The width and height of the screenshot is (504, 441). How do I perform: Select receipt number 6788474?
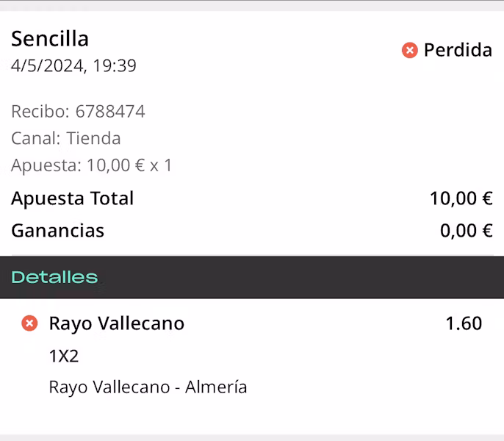click(x=110, y=112)
